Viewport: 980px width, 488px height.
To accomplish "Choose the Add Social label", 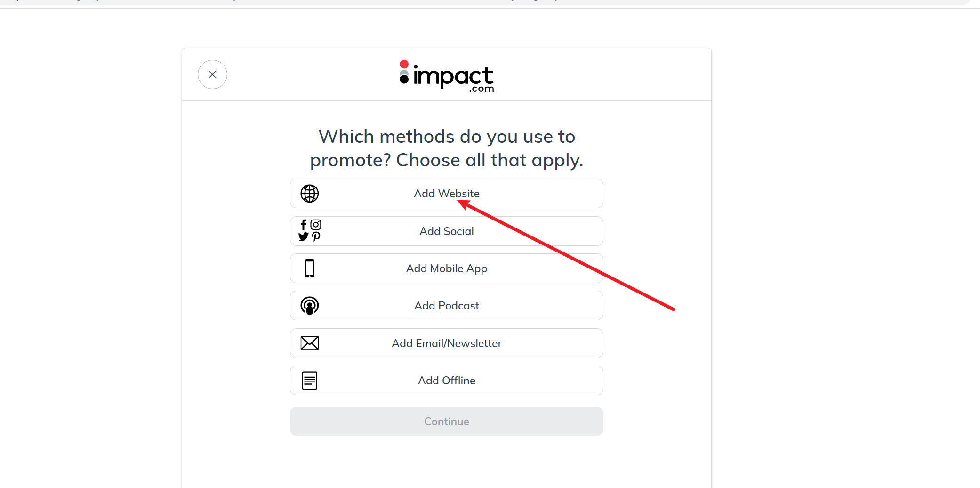I will [446, 231].
